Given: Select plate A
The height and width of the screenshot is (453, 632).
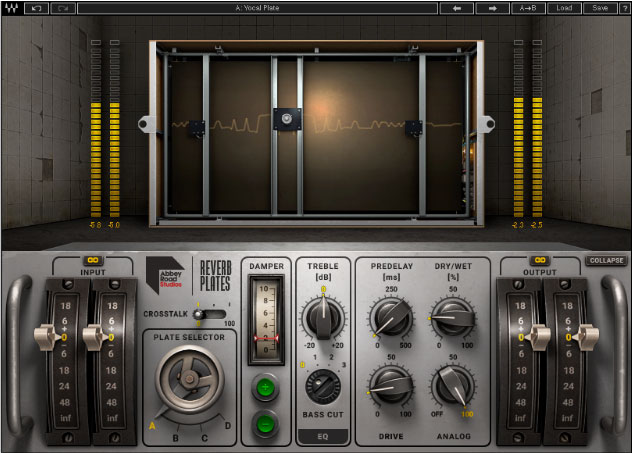Looking at the screenshot, I should click(152, 426).
